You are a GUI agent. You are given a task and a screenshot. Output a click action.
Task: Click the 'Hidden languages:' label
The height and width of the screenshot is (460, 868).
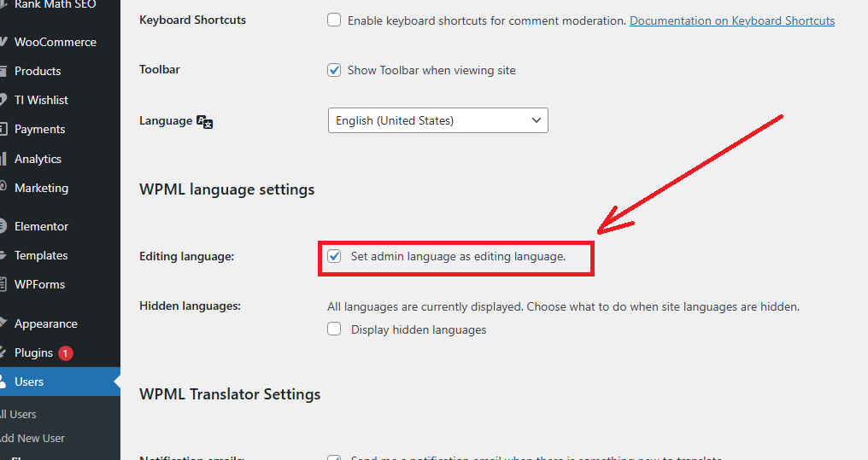tap(190, 306)
